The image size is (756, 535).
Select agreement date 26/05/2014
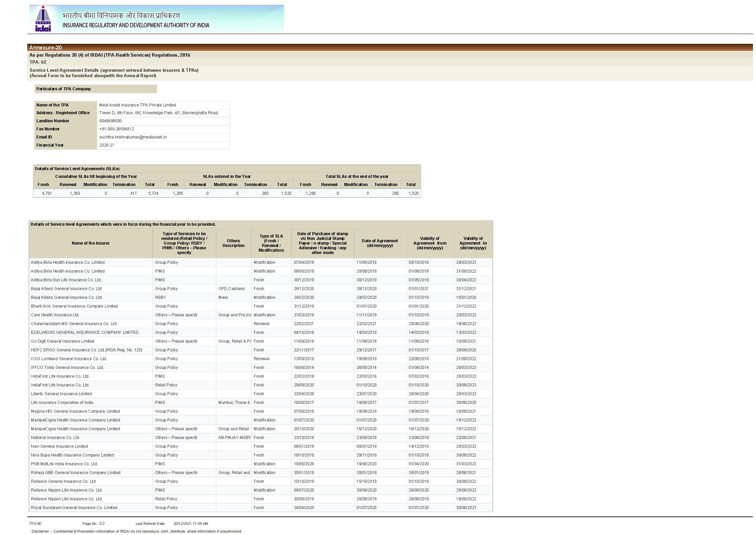pos(367,368)
